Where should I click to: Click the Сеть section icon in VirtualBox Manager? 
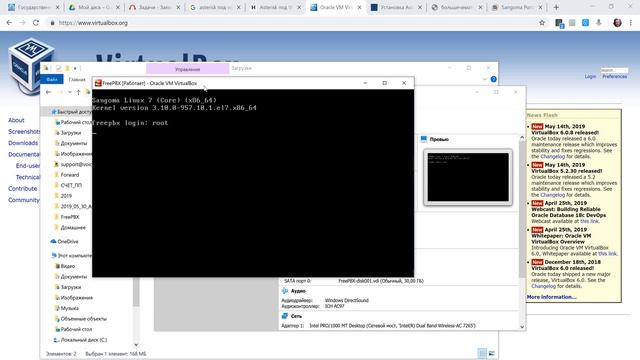click(x=285, y=316)
